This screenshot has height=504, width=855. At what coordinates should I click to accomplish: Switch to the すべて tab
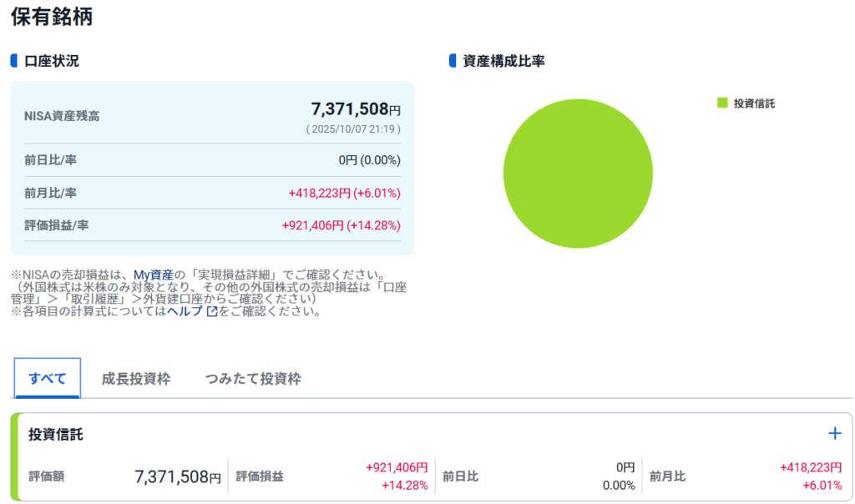coord(48,378)
